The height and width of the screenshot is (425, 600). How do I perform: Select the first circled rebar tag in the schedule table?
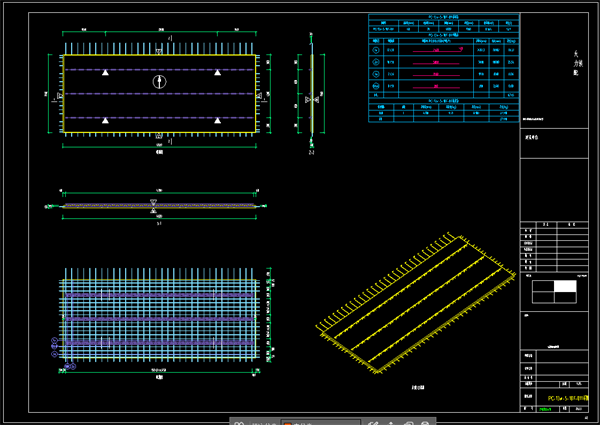[376, 50]
